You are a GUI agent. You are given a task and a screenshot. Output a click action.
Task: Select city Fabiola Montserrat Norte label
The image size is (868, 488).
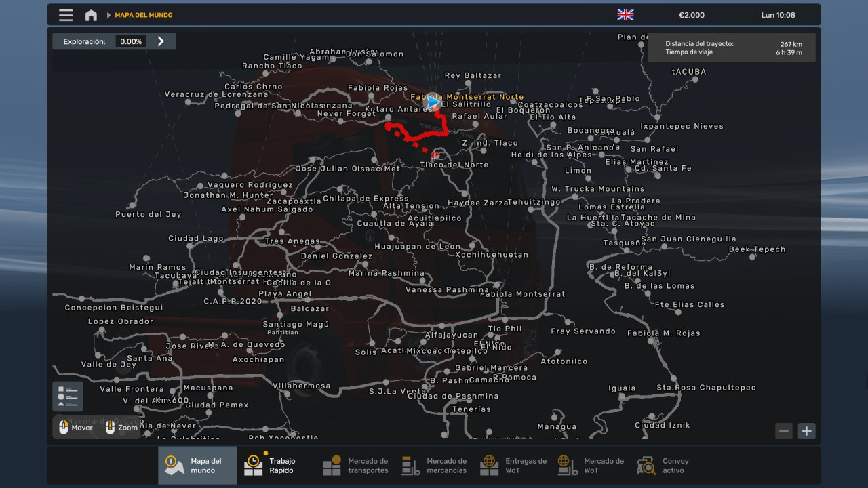[467, 97]
